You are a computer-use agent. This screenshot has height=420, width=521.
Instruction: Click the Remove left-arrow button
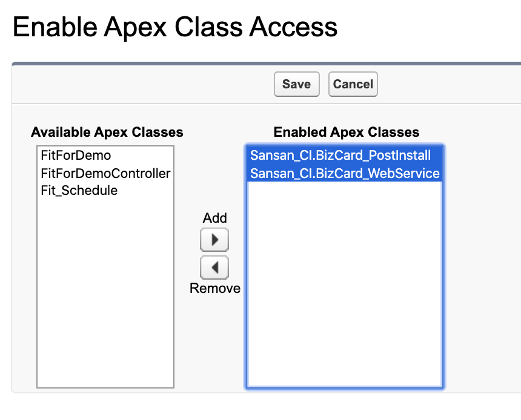click(214, 267)
